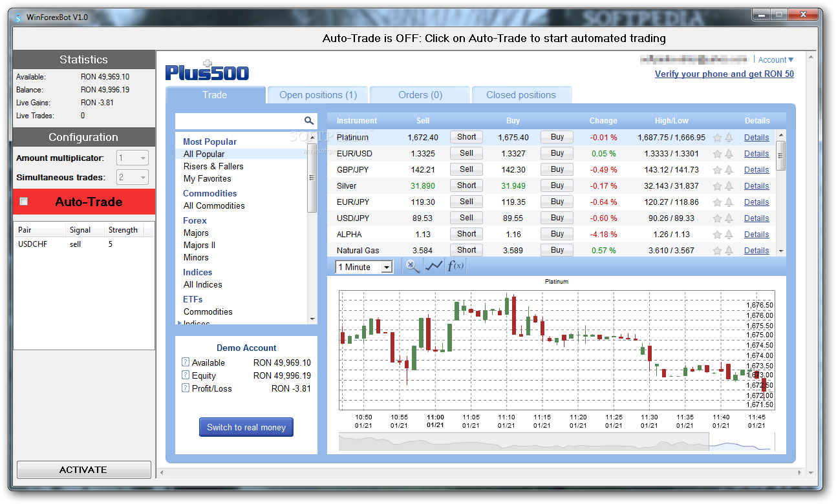Star the EUR/USD instrument
The width and height of the screenshot is (836, 504).
717,154
